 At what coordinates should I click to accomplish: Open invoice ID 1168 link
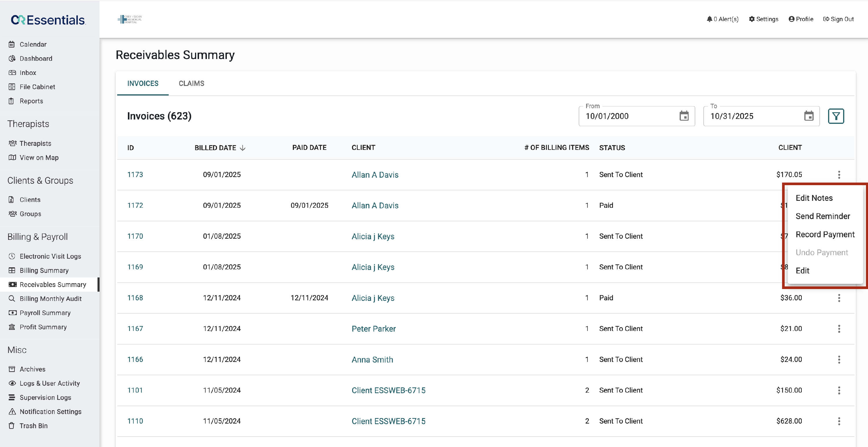pos(135,298)
